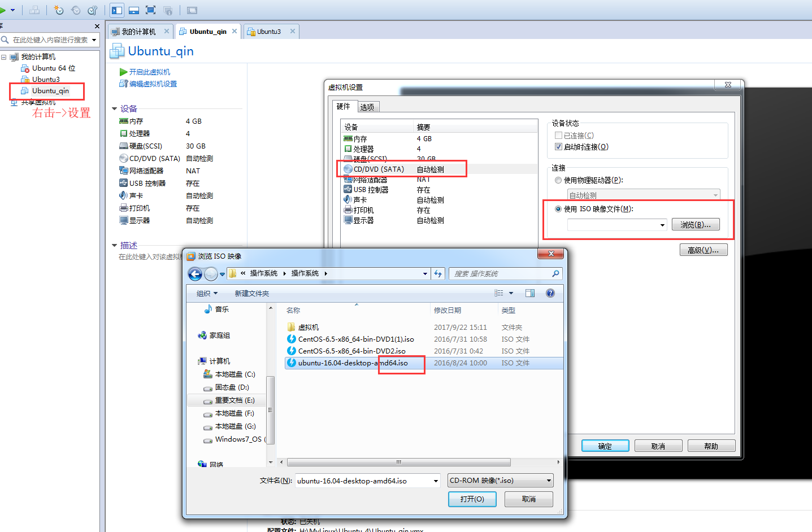Open the 组织 menu

pos(207,294)
